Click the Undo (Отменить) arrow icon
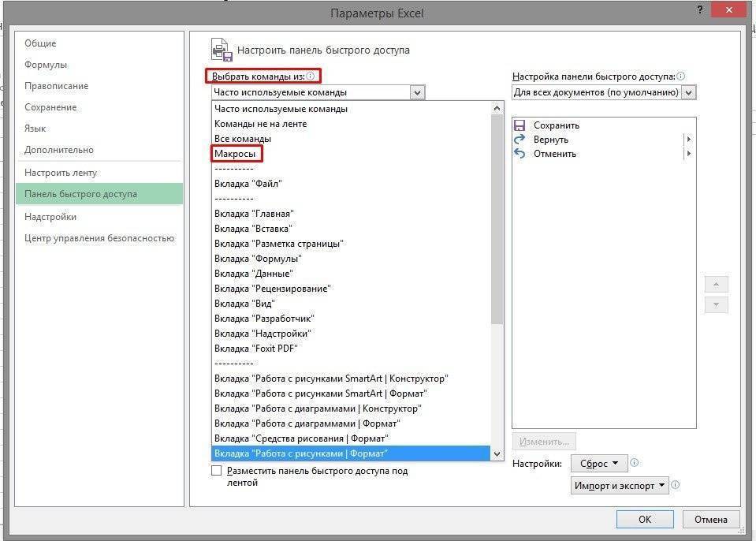This screenshot has width=756, height=541. click(520, 154)
